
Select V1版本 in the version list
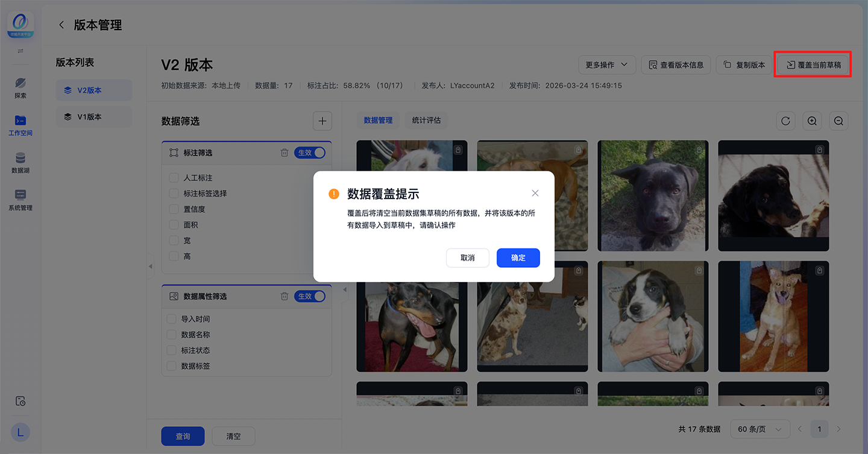94,117
